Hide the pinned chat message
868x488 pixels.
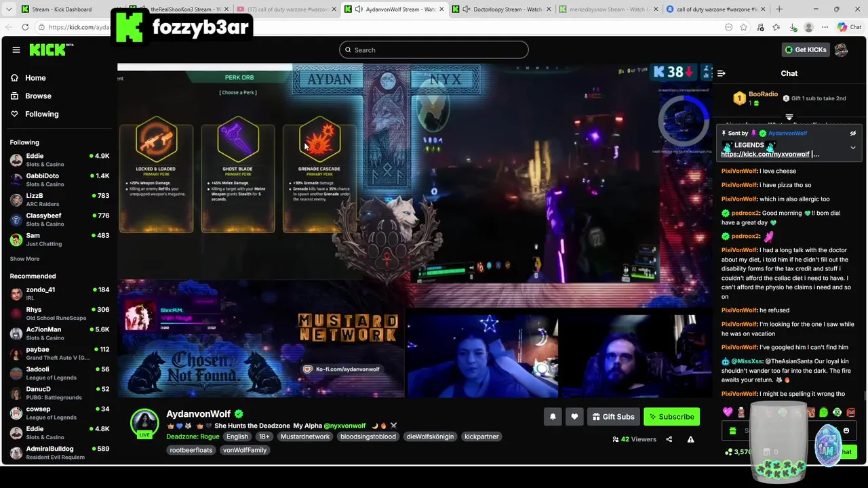click(853, 134)
